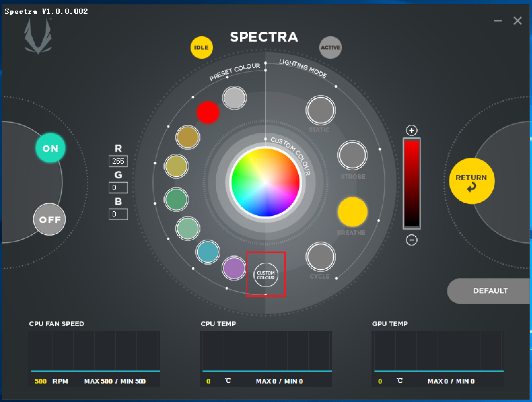The width and height of the screenshot is (532, 402).
Task: Choose the dark green preset colour
Action: (x=176, y=199)
